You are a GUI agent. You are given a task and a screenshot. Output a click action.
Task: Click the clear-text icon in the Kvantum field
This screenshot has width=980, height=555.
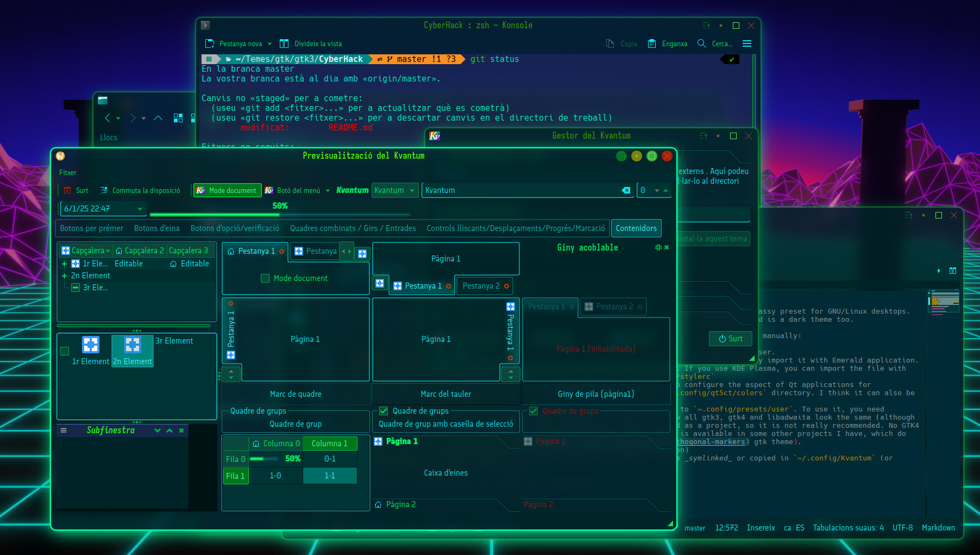pyautogui.click(x=626, y=190)
